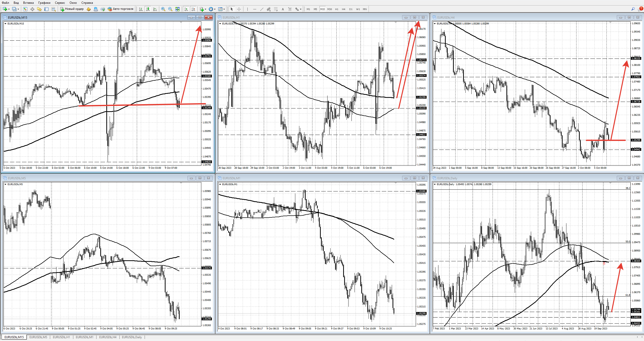
Task: Select the H4 timeframe button
Action: (343, 9)
